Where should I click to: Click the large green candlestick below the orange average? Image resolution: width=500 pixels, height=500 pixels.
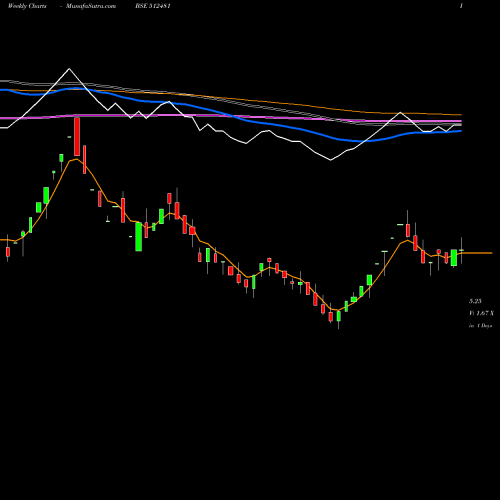tap(138, 237)
